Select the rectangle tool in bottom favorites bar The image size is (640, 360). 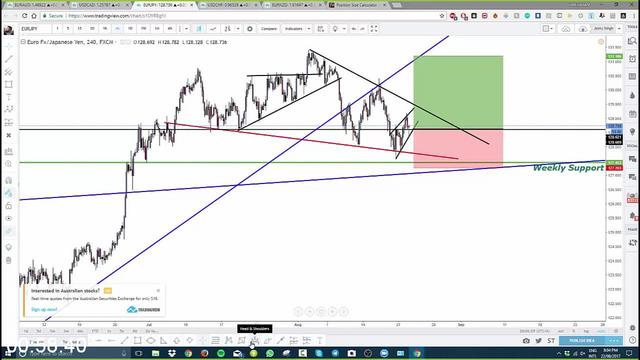(138, 340)
